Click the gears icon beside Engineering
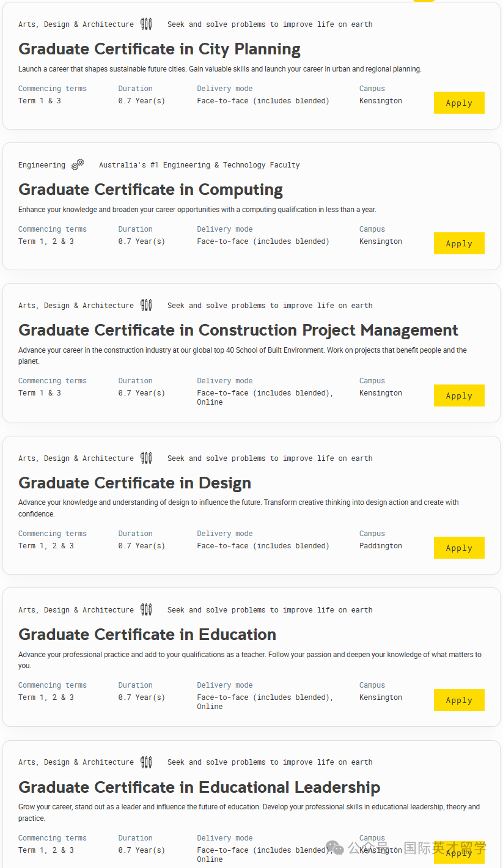Image resolution: width=503 pixels, height=868 pixels. 78,164
